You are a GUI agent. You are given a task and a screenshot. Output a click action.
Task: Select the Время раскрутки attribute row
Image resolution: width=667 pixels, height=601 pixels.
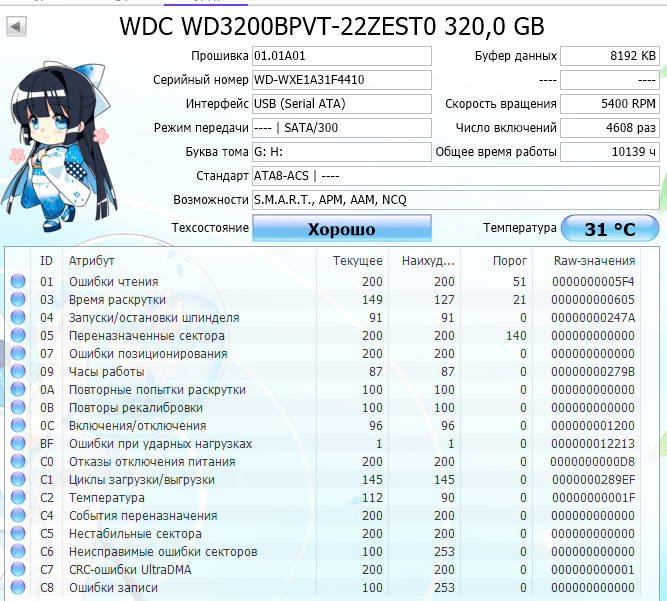tap(322, 299)
